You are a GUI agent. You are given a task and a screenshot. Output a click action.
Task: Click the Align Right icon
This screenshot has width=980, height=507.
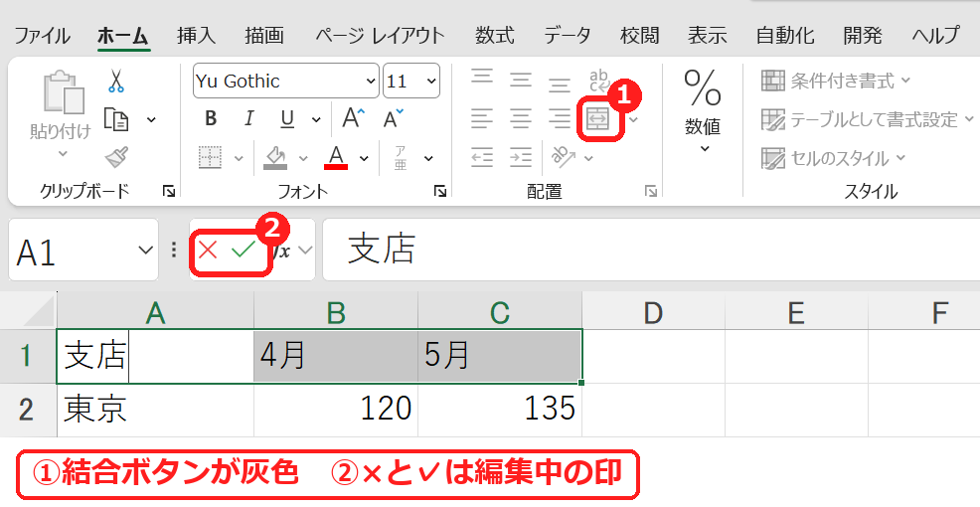pos(560,117)
